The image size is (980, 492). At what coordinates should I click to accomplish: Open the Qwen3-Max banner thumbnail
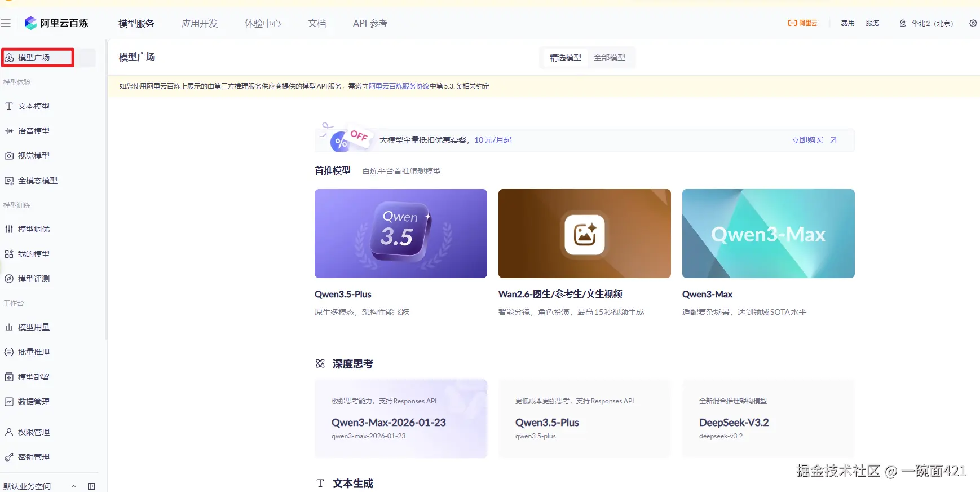pyautogui.click(x=769, y=234)
